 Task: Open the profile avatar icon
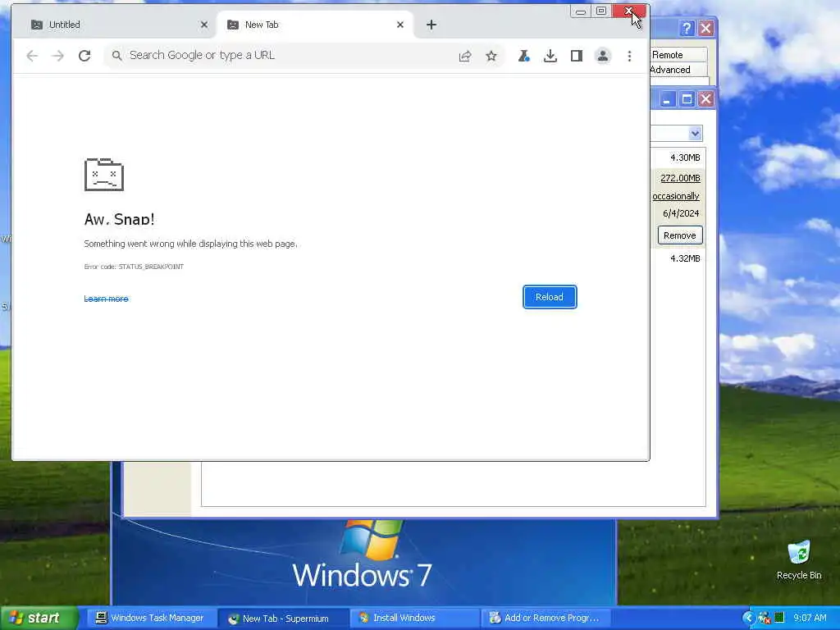pos(603,56)
